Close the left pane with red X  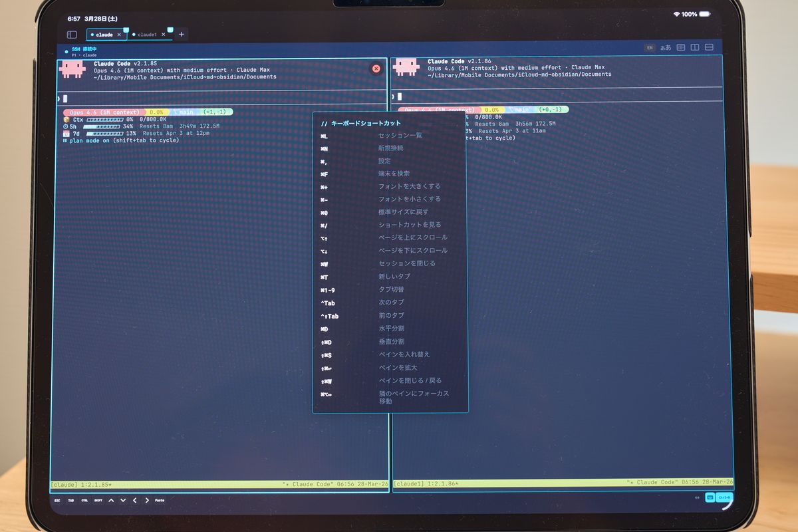376,68
